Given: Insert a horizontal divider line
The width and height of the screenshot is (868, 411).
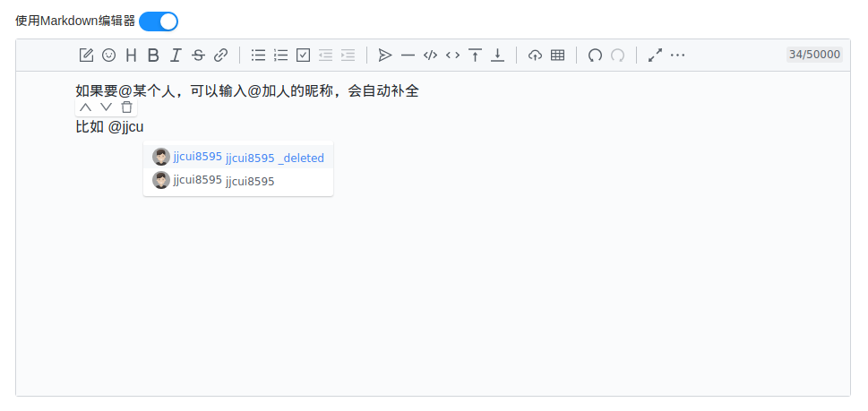Looking at the screenshot, I should pyautogui.click(x=408, y=55).
